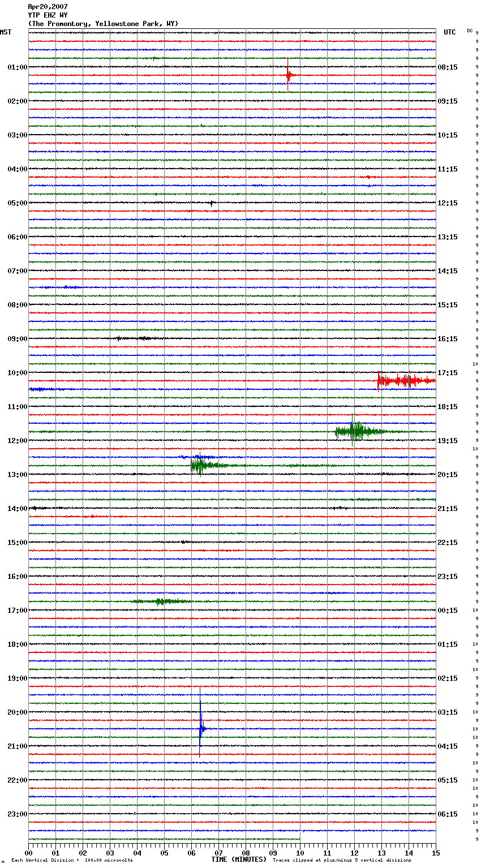Click the 18:15 UTC time label
The height and width of the screenshot is (868, 481).
click(x=448, y=407)
